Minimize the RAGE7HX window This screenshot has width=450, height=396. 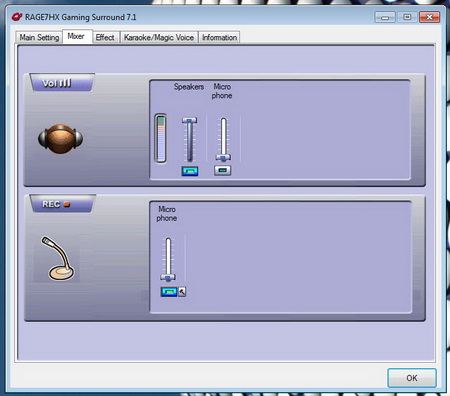pyautogui.click(x=385, y=17)
